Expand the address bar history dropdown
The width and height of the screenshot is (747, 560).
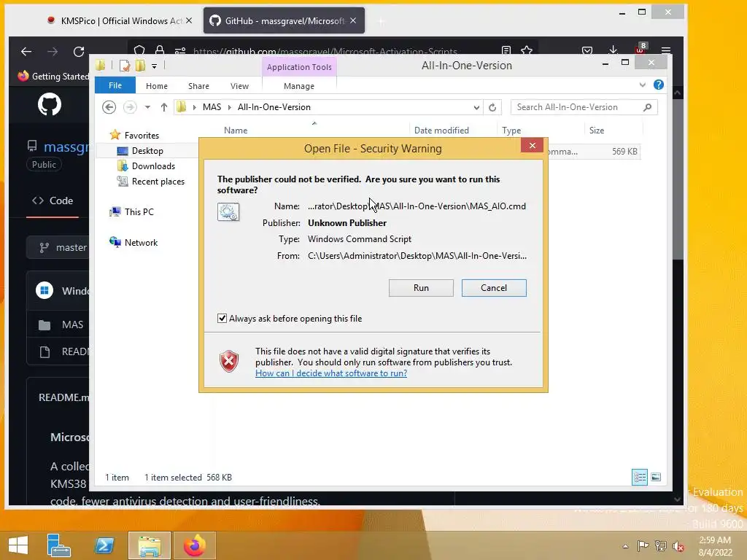[x=476, y=108]
